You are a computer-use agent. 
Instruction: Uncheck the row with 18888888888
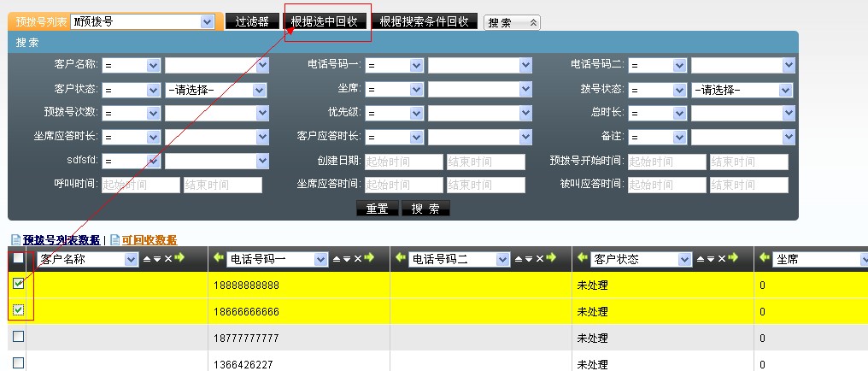[x=19, y=285]
